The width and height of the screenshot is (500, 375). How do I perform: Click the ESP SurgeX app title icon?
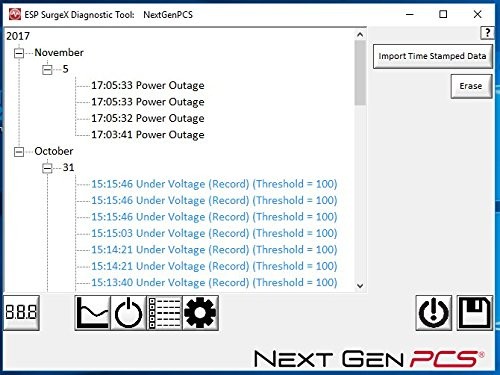tap(15, 14)
